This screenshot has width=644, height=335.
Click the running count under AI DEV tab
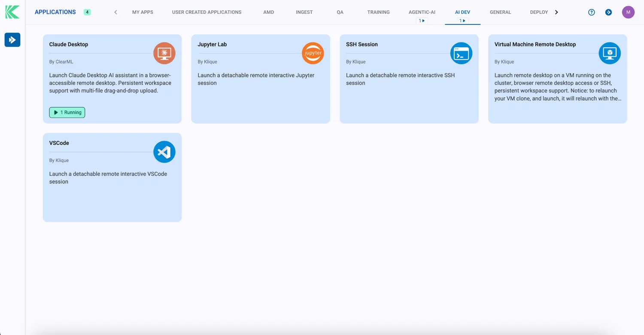(x=462, y=21)
